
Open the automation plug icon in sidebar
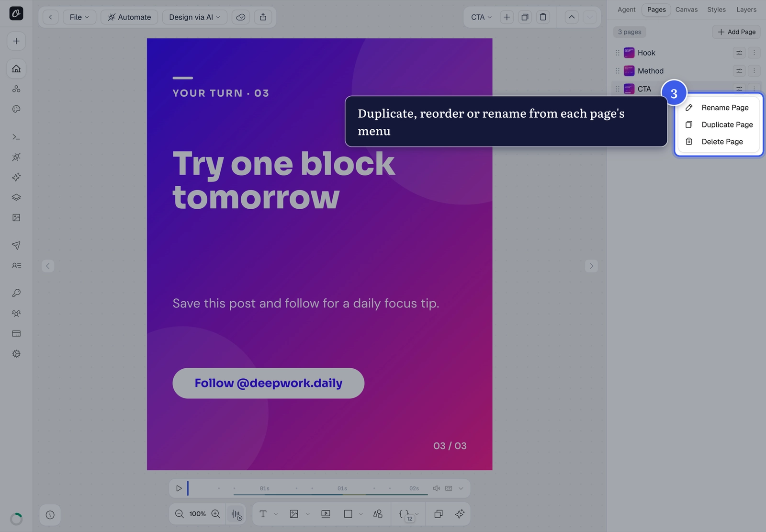point(16,157)
